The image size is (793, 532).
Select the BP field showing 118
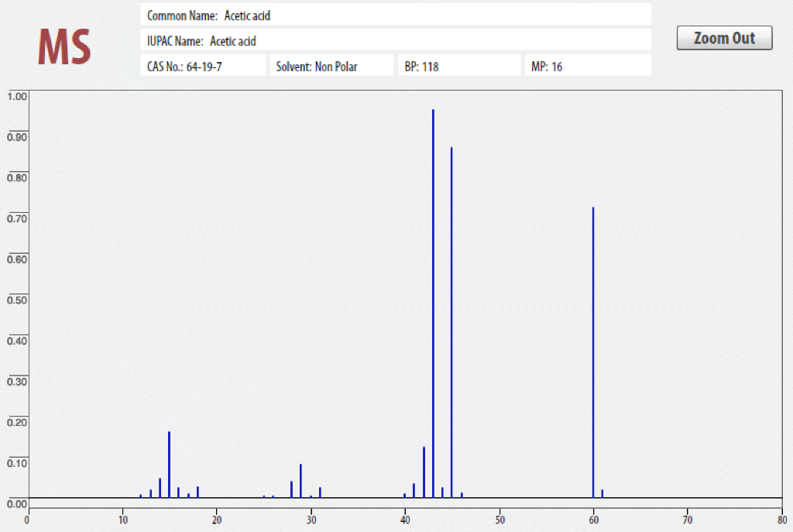pyautogui.click(x=459, y=65)
